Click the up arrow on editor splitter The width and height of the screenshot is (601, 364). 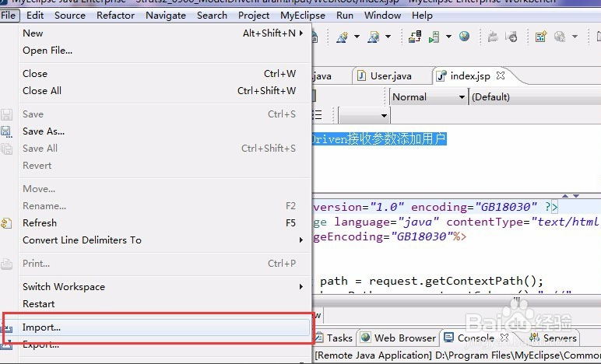click(565, 196)
